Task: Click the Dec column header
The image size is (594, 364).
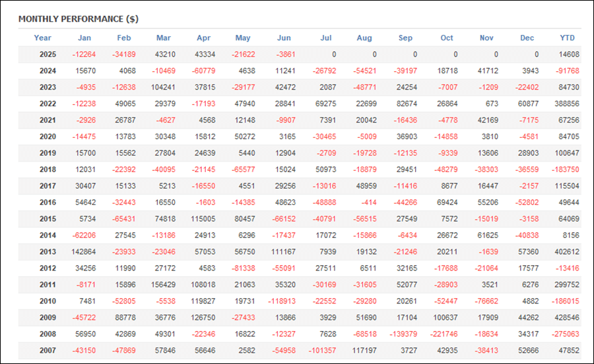Action: [x=527, y=38]
